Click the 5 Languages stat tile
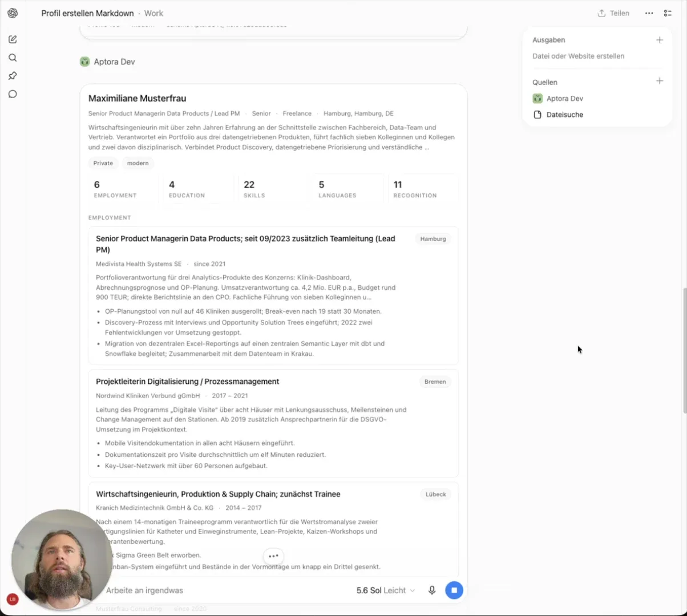Viewport: 687px width, 616px height. click(x=348, y=189)
